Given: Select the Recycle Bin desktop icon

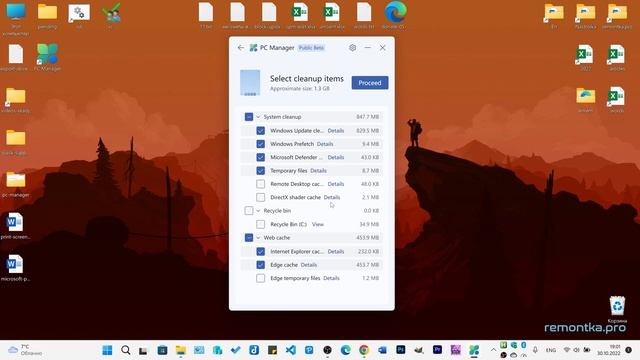Looking at the screenshot, I should (x=617, y=309).
